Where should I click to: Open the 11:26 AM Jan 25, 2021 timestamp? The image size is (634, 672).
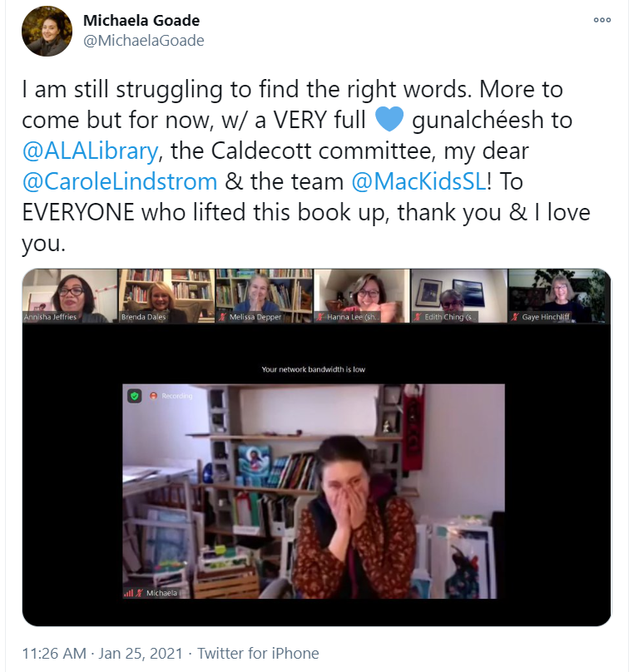pos(102,654)
